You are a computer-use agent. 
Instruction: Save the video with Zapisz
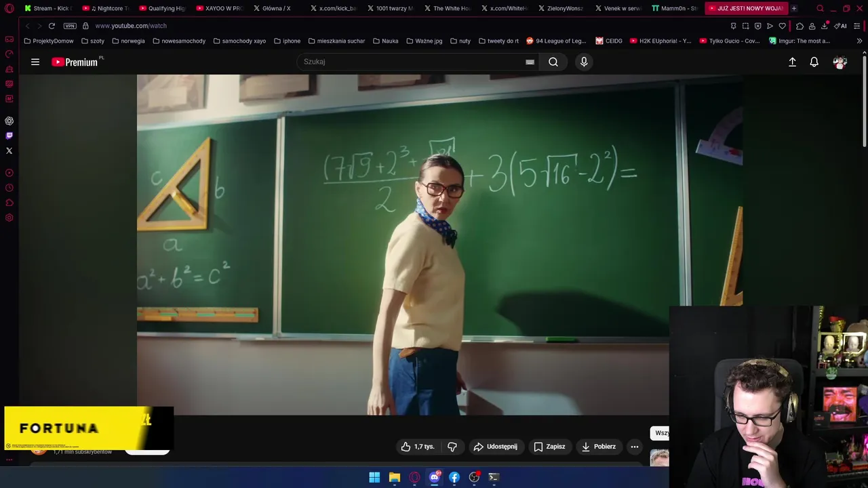point(549,447)
